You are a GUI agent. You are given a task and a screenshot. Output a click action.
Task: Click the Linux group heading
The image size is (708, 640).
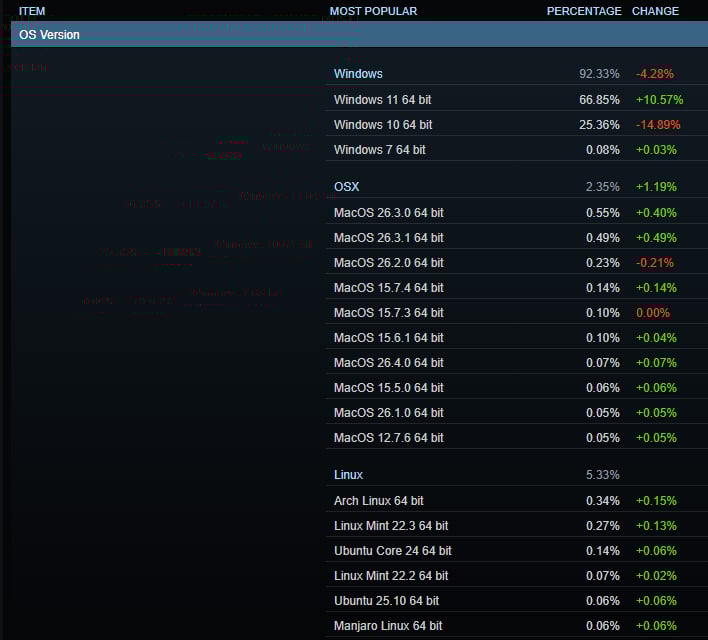coord(348,475)
